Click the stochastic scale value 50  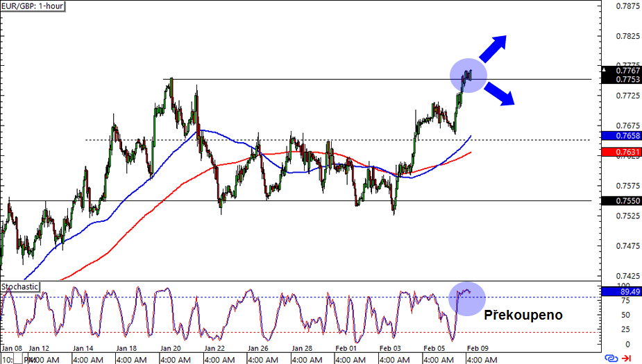click(625, 315)
